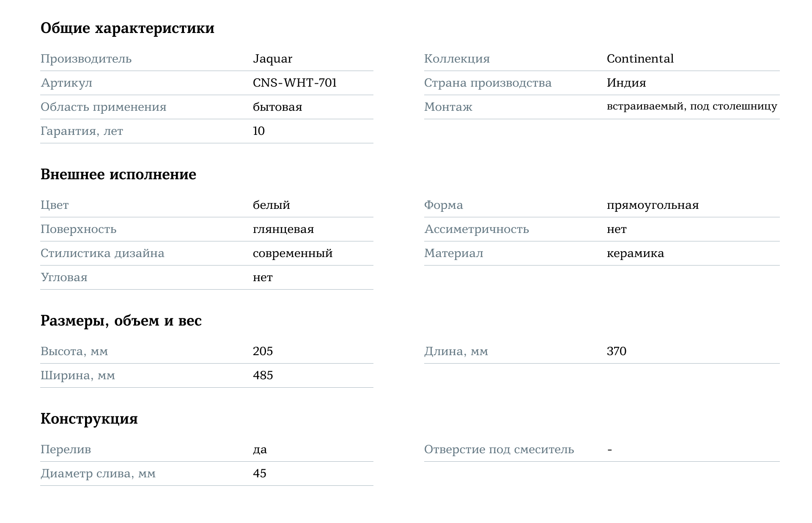Click the surface value 'глянцевая'
812x523 pixels.
coord(283,229)
